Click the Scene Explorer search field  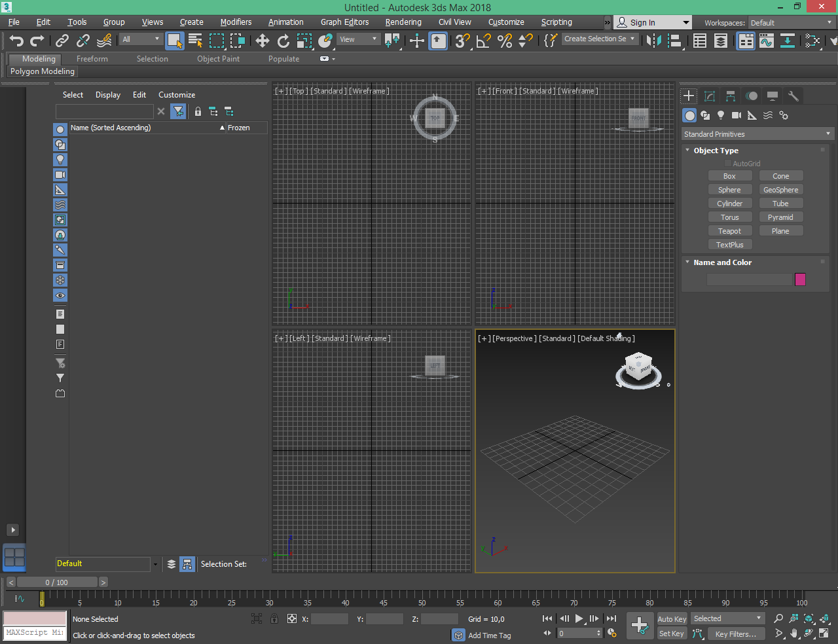click(105, 111)
